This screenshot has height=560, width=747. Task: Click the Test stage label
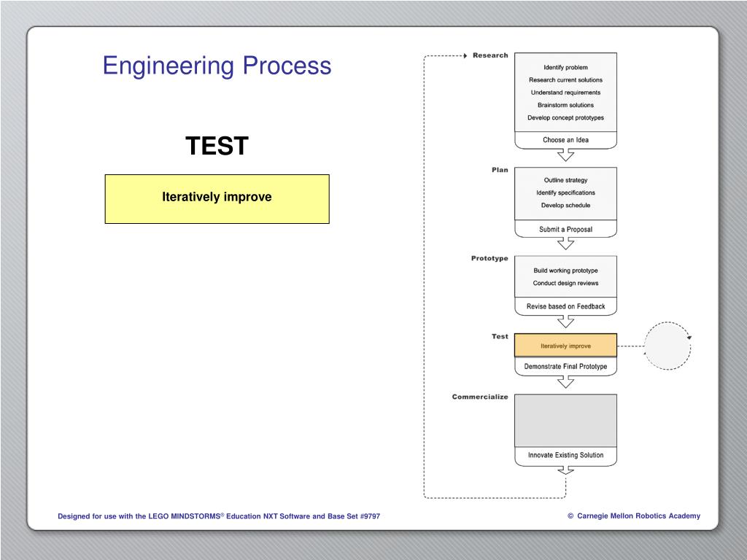coord(500,336)
